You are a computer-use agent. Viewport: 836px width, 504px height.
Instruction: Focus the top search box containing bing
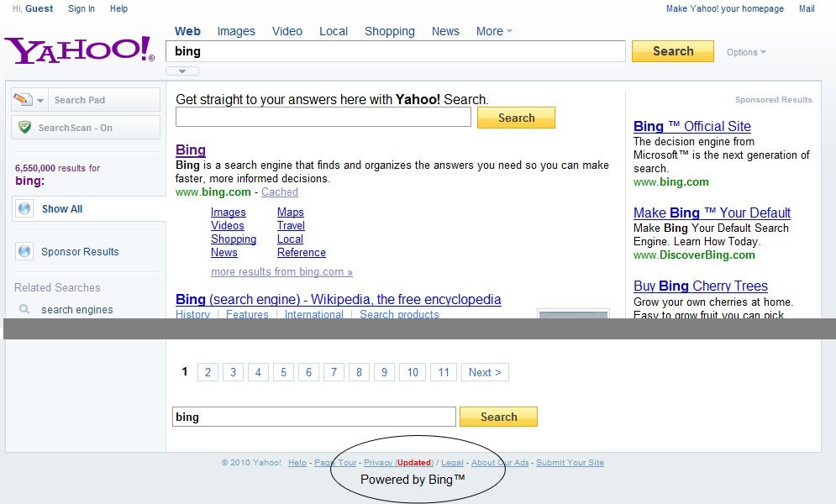pyautogui.click(x=396, y=51)
